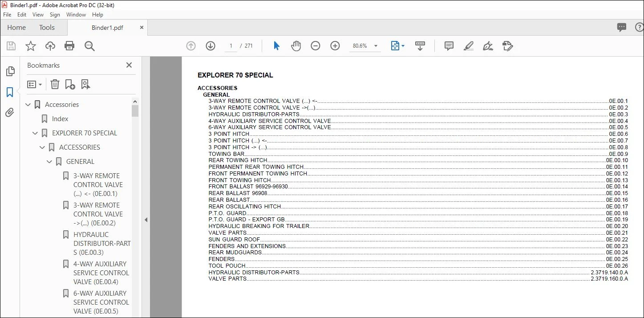The width and height of the screenshot is (644, 318).
Task: Click HYDRAULIC BREAKING FOR TRAILER entry
Action: 259,226
